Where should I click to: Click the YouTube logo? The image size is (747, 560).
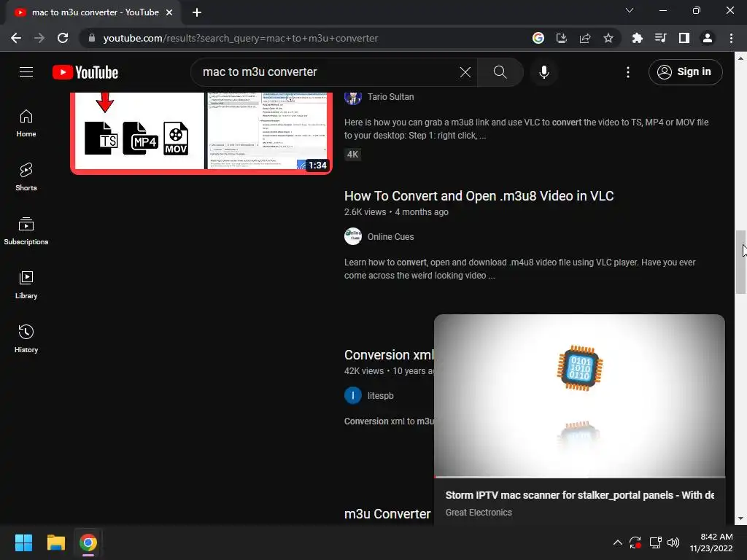click(x=85, y=72)
